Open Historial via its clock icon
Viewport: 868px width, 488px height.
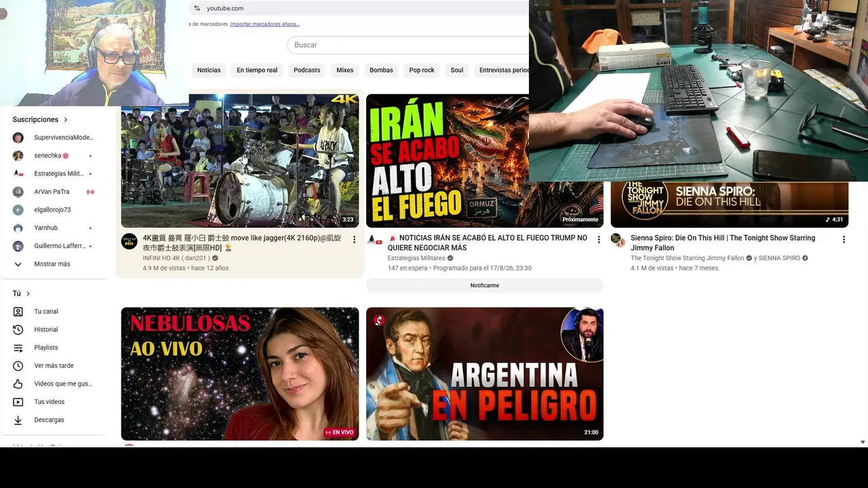point(18,329)
